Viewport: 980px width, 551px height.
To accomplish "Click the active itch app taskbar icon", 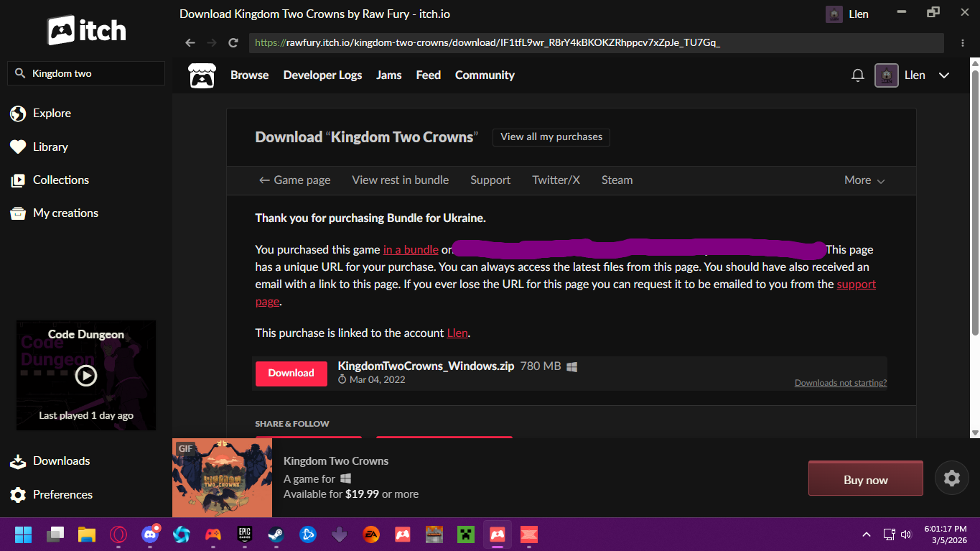I will pos(498,534).
